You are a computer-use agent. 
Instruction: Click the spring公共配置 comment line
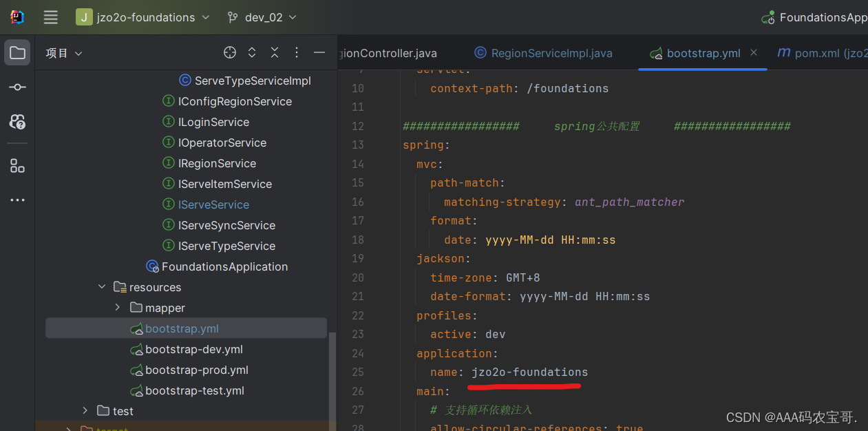coord(597,126)
